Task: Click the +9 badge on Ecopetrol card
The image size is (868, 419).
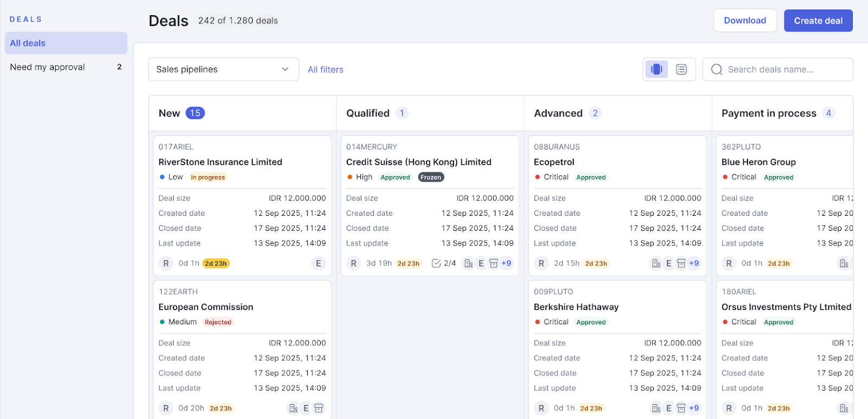Action: point(694,263)
